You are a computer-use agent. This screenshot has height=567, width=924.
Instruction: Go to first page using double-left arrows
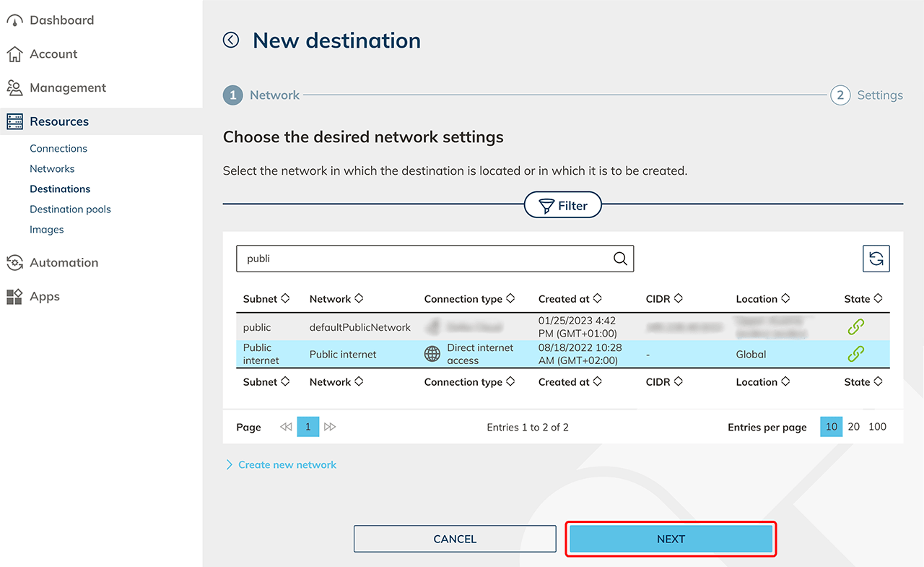pos(286,427)
